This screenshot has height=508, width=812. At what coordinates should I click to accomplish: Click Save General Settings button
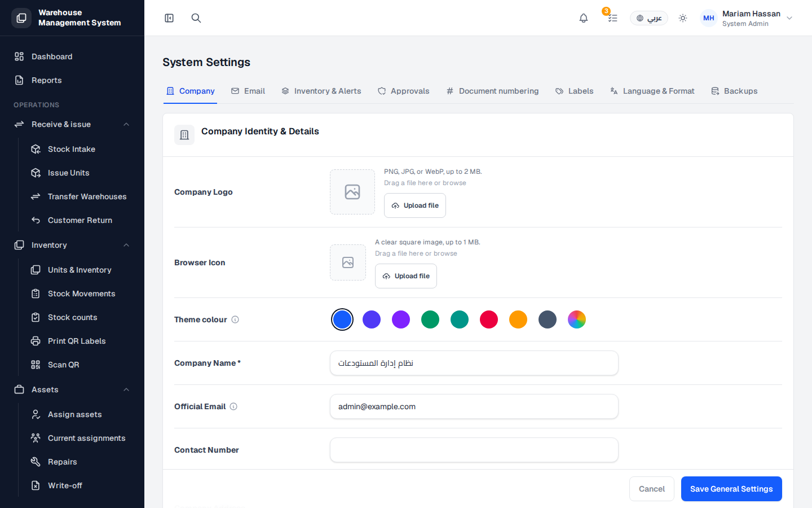731,489
